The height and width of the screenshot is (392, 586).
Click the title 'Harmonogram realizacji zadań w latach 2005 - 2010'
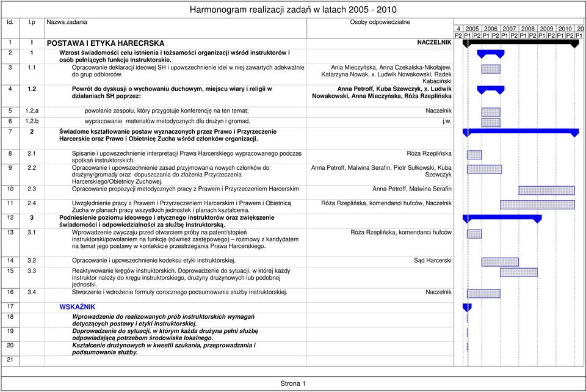point(293,9)
